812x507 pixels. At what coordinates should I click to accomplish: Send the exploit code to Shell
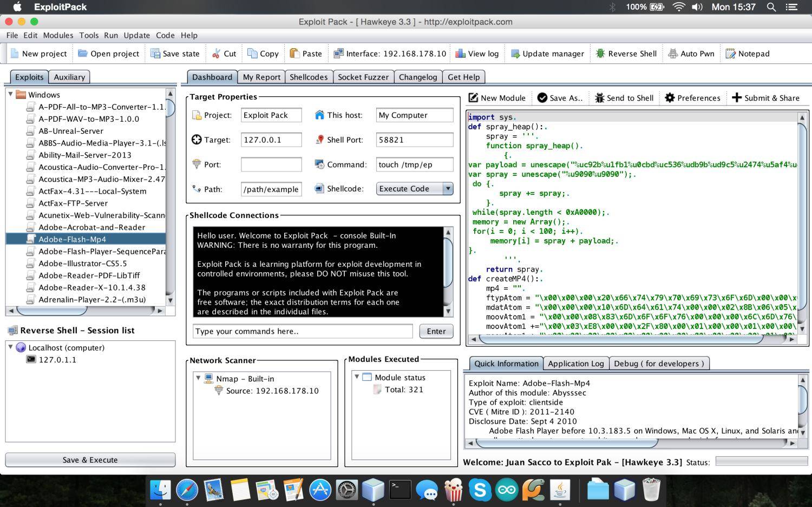[x=624, y=98]
